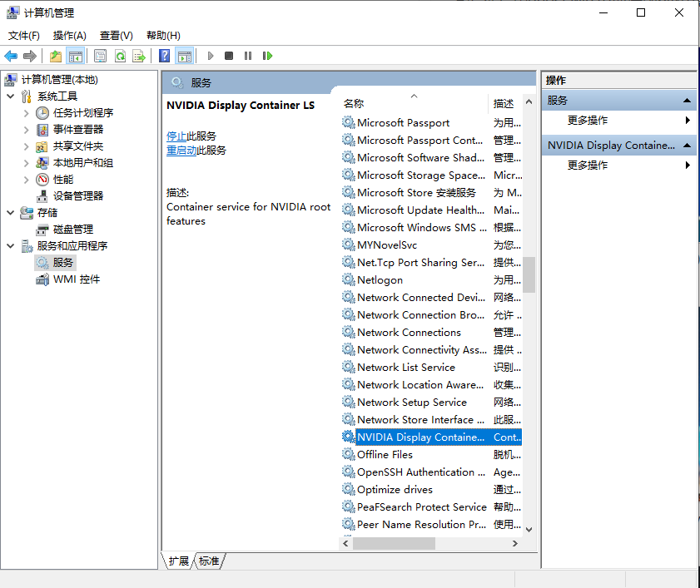Click the Up One Level folder icon
Viewport: 700px width, 588px height.
pos(55,56)
